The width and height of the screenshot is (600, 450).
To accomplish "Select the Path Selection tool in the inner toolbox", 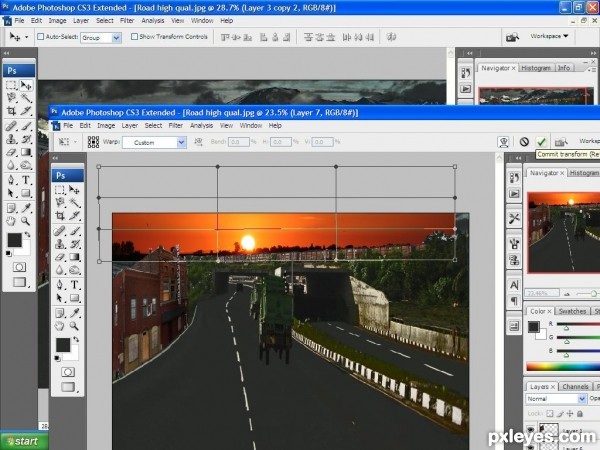I will point(60,298).
